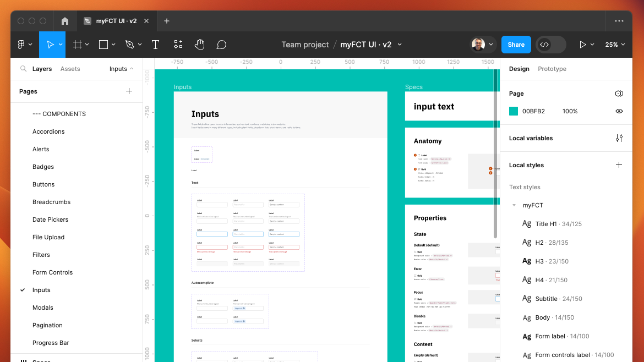Switch to the Assets tab
Screen dimensions: 644x362
point(70,69)
